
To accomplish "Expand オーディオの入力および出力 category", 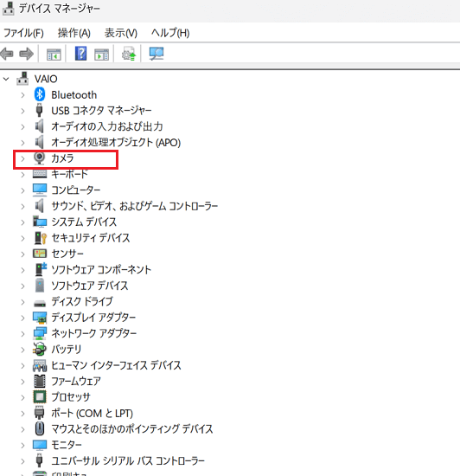I will 22,127.
